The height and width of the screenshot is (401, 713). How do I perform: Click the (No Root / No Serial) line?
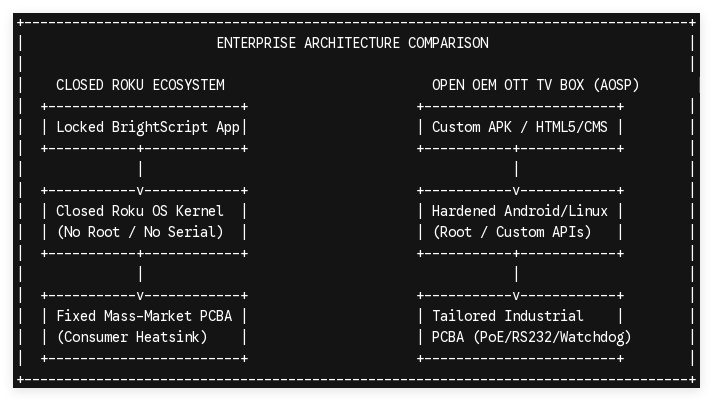click(140, 232)
